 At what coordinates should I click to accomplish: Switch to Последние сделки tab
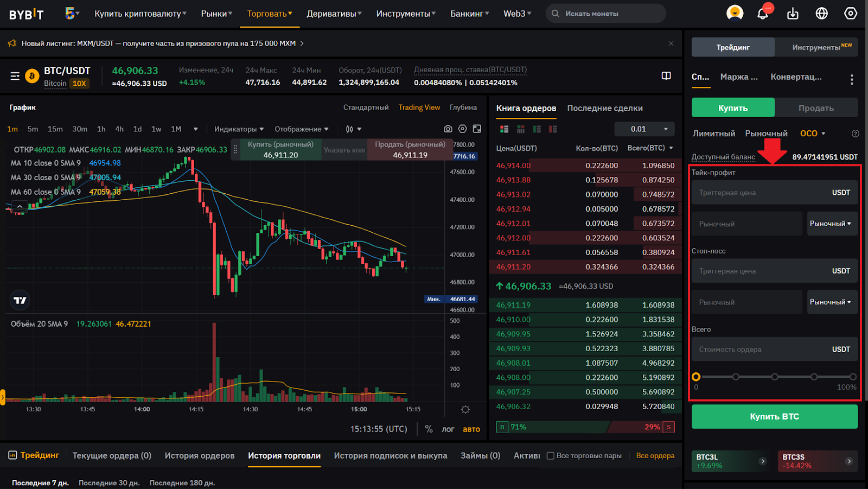pos(605,108)
